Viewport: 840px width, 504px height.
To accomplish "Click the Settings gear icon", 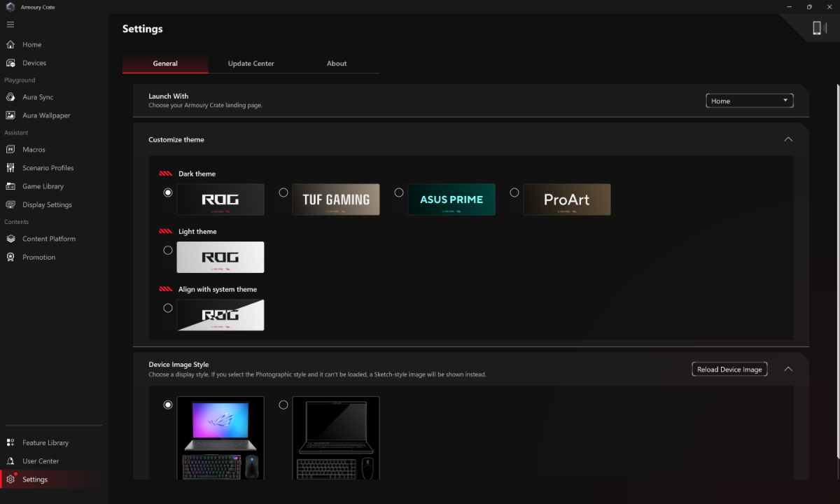I will pos(10,479).
